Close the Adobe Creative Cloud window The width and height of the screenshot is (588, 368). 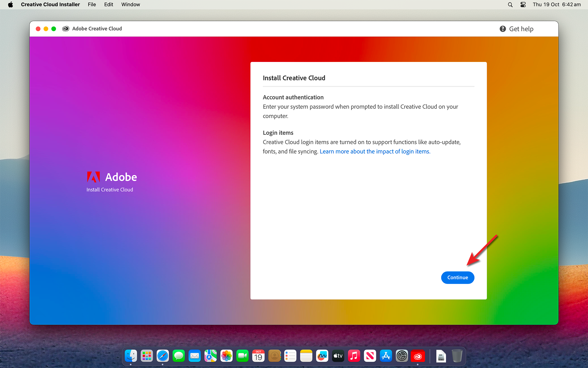(38, 29)
